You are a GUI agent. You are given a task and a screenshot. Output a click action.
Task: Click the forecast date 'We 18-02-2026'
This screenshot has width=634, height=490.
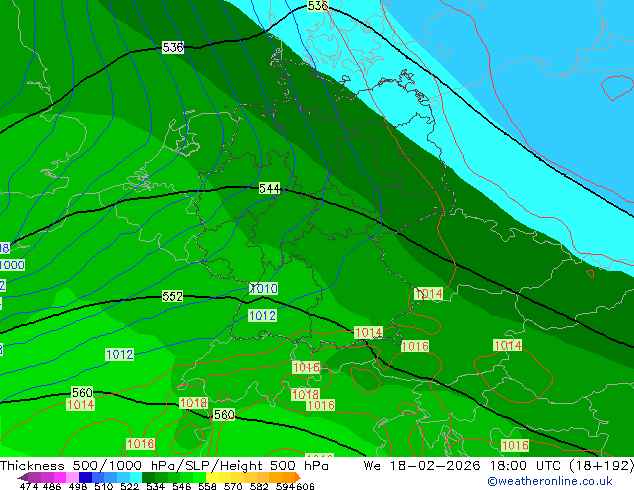click(x=422, y=466)
